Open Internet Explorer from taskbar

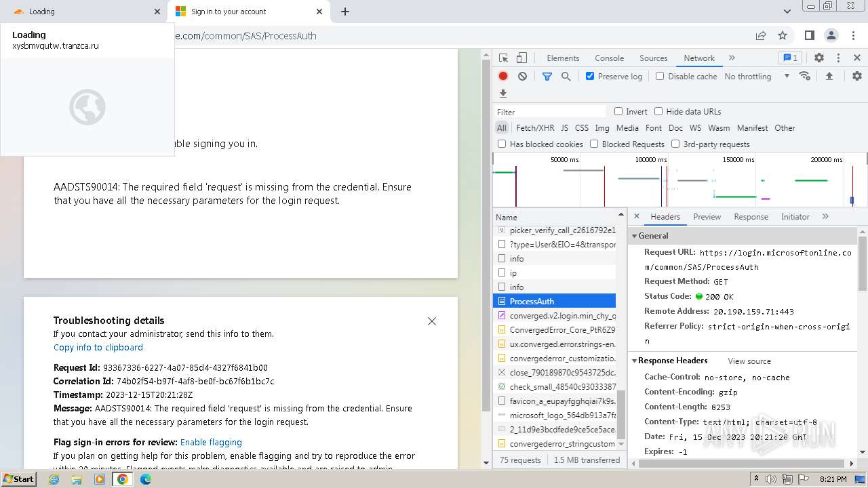click(54, 479)
